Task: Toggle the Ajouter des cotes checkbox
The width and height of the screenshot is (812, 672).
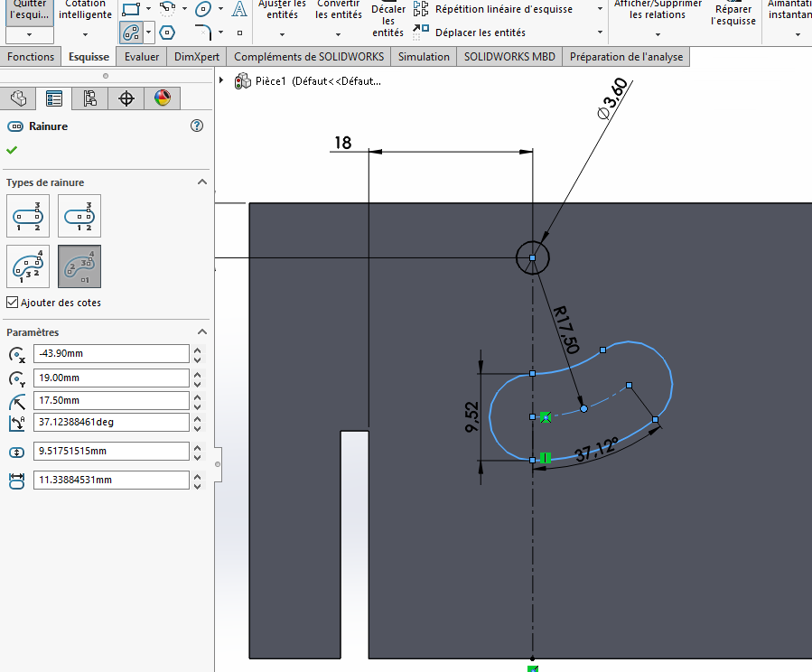Action: pyautogui.click(x=12, y=303)
